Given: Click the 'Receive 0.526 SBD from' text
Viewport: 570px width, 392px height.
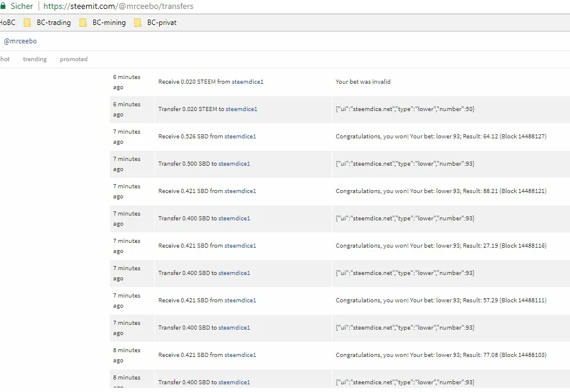Looking at the screenshot, I should [191, 137].
